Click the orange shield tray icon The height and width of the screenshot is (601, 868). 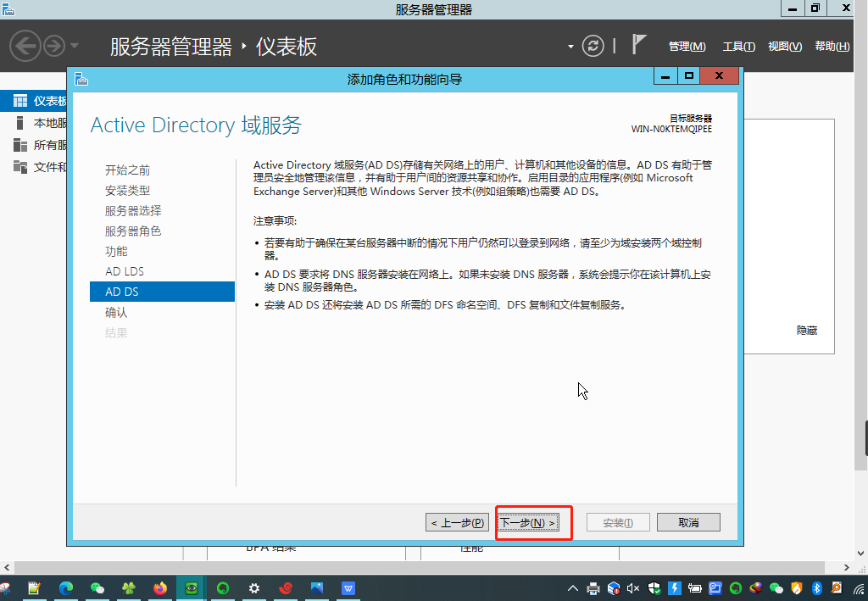(x=796, y=588)
